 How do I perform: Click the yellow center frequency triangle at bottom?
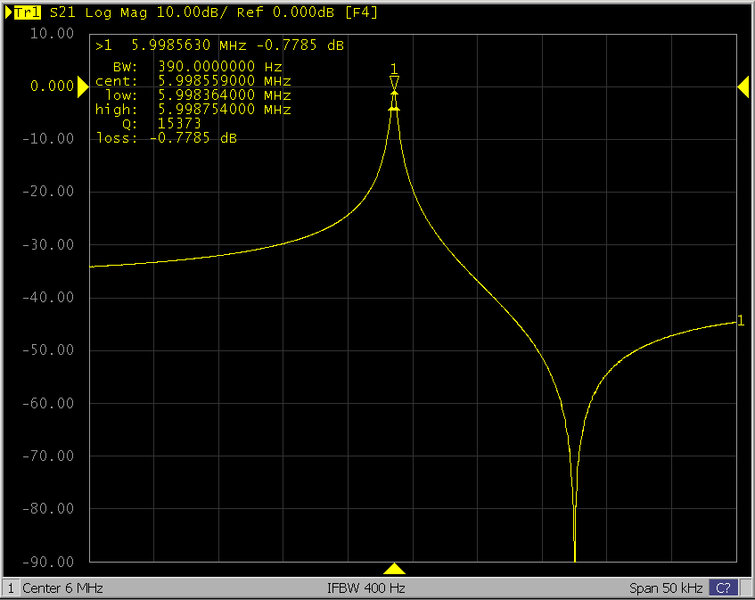(394, 568)
